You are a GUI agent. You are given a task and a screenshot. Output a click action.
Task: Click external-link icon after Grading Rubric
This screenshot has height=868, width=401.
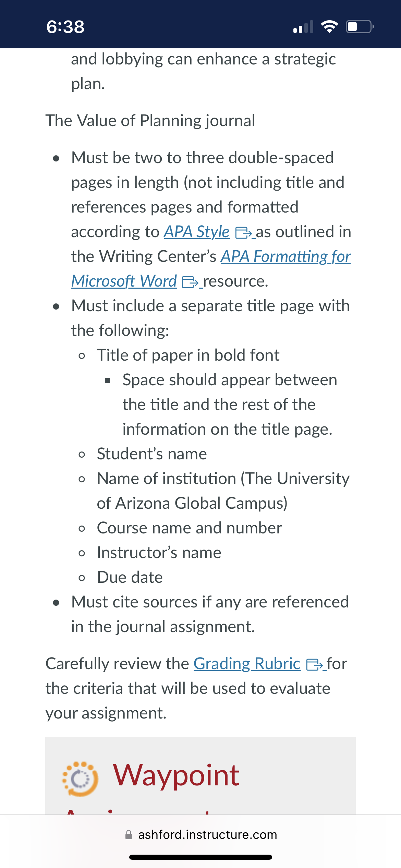[x=315, y=665]
